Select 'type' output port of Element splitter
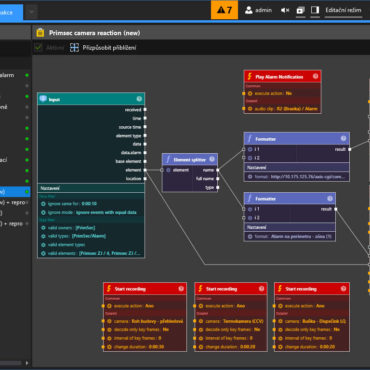The height and width of the screenshot is (370, 370). 218,187
